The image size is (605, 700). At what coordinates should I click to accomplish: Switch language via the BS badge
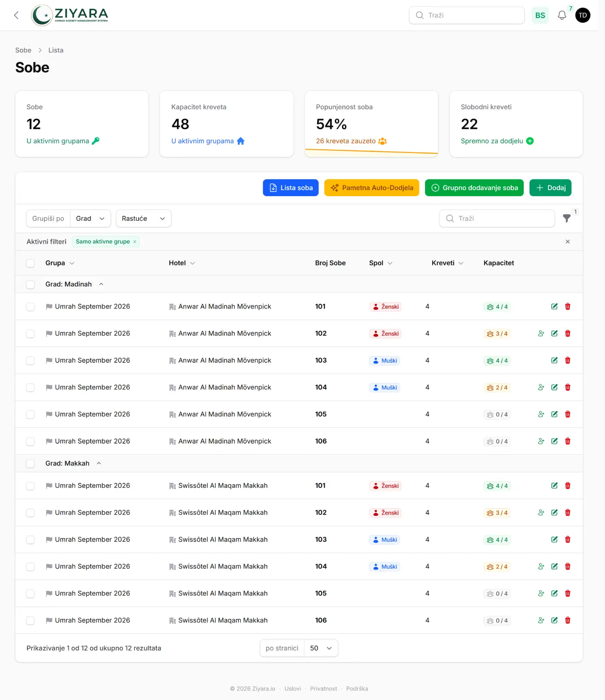tap(540, 15)
